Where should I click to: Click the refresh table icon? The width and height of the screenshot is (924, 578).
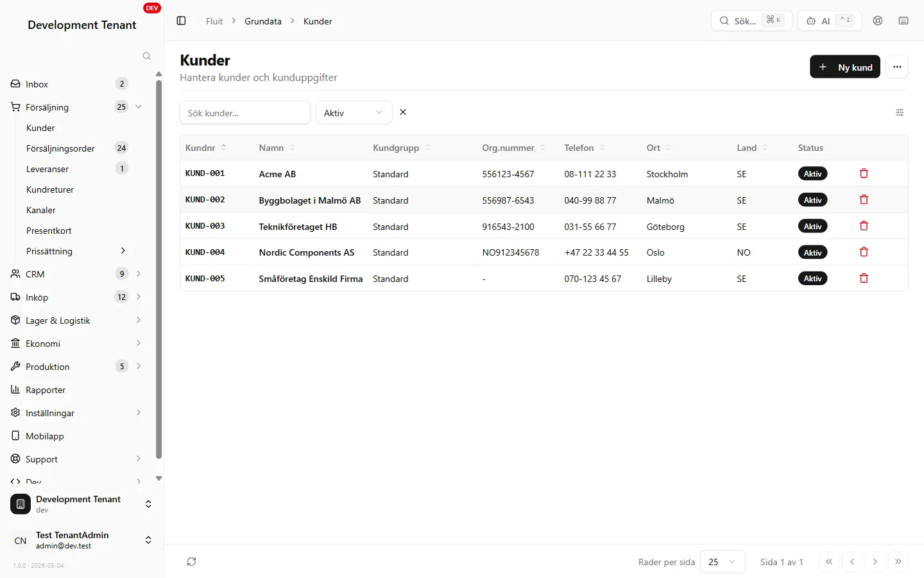point(191,562)
